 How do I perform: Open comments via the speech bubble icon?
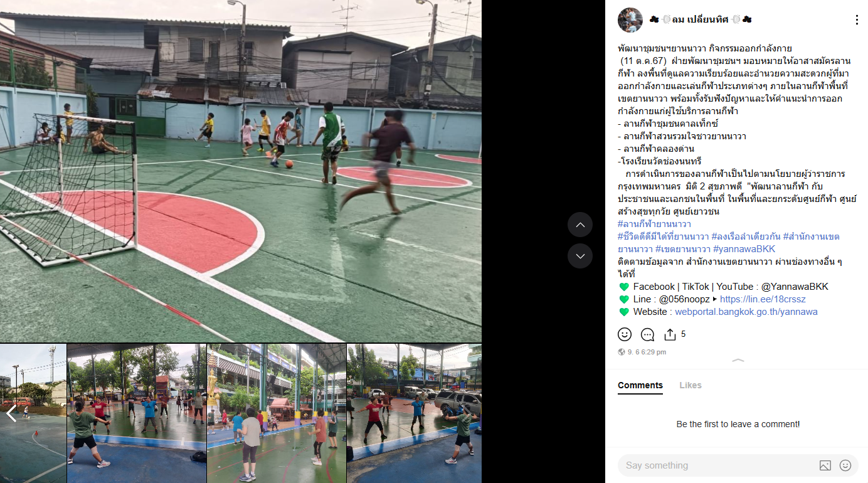(x=648, y=334)
